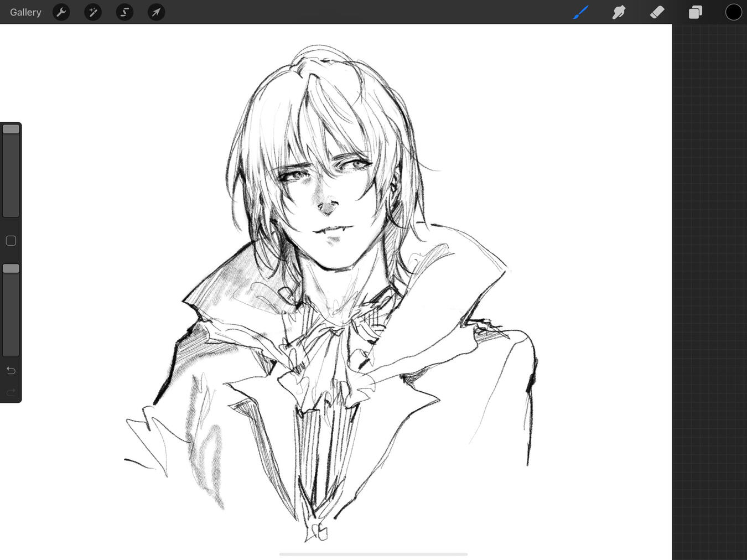Viewport: 747px width, 560px height.
Task: Redo the undone stroke
Action: click(x=11, y=392)
